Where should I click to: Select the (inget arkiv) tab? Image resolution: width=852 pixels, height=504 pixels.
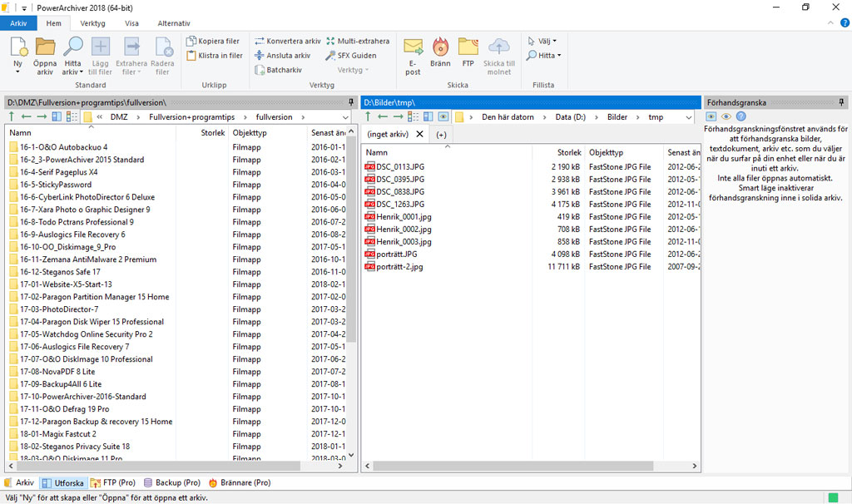(388, 134)
